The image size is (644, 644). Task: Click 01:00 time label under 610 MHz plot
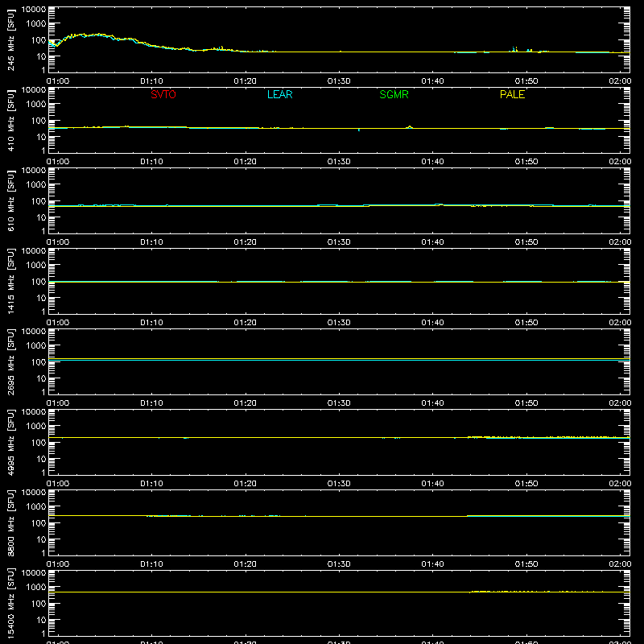pos(58,242)
